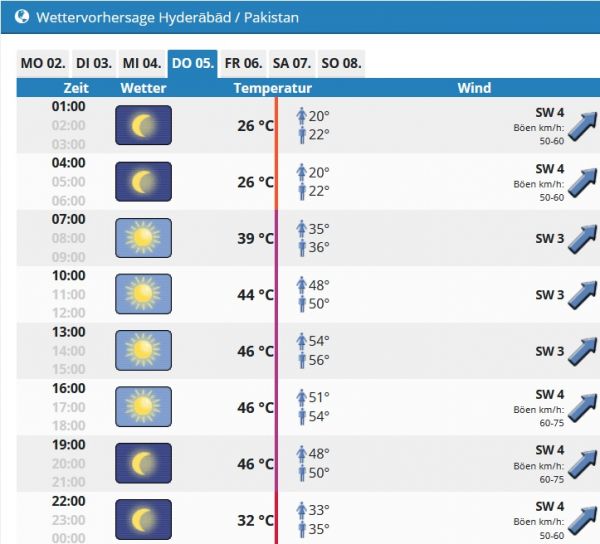This screenshot has width=600, height=544.
Task: Switch to the MO 02. tab
Action: [x=42, y=63]
